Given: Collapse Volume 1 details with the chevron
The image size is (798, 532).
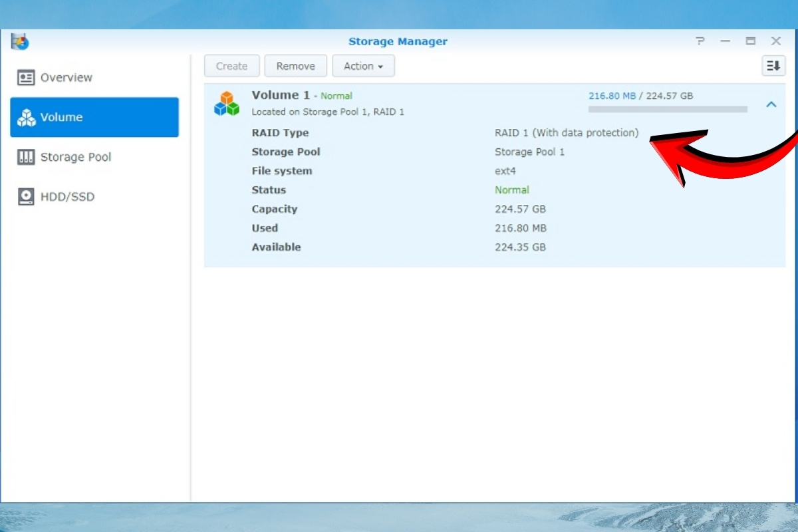Looking at the screenshot, I should pyautogui.click(x=771, y=104).
